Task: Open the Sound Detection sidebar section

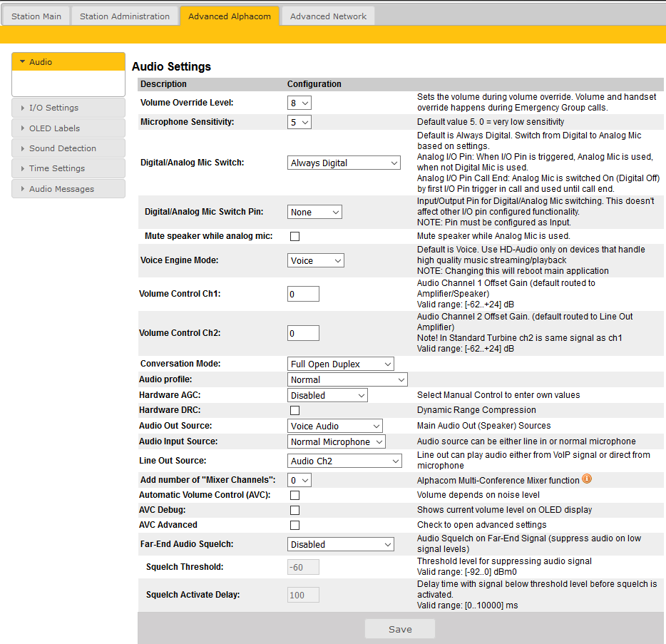Action: [x=68, y=148]
